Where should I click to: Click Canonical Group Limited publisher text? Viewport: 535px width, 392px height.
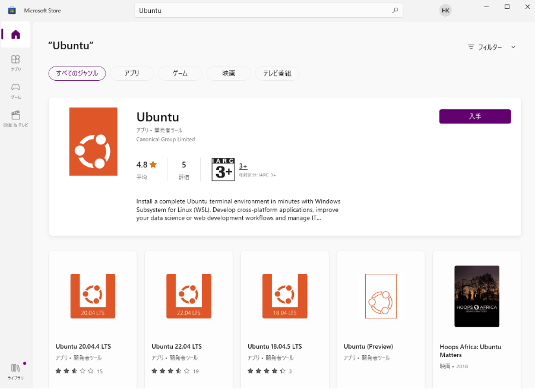coord(166,139)
